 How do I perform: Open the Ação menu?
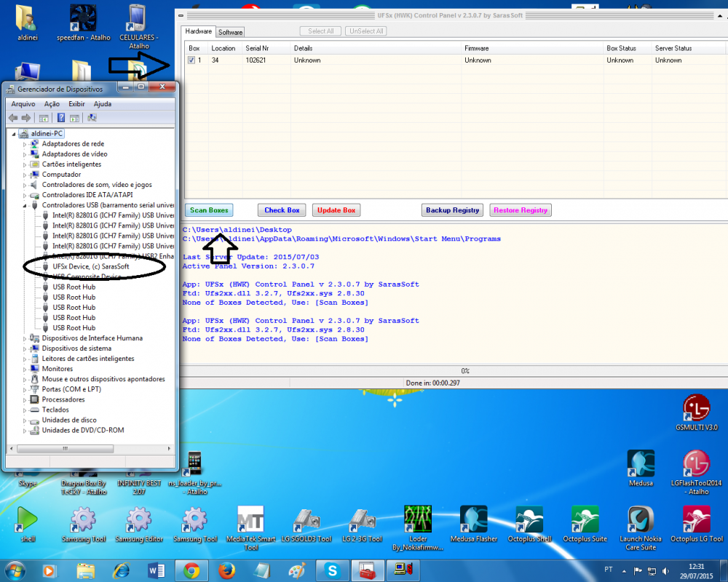coord(52,104)
